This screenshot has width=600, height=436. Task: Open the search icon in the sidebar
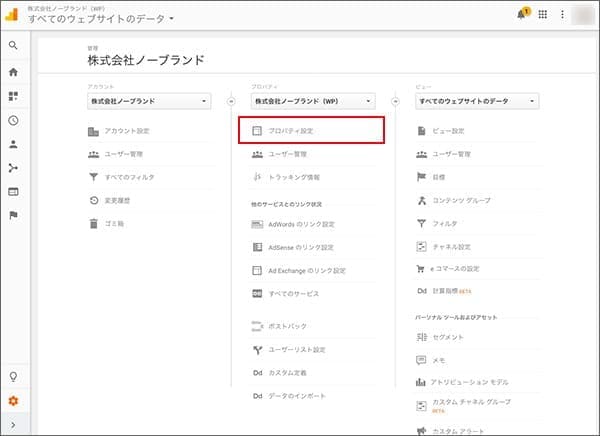pos(13,46)
